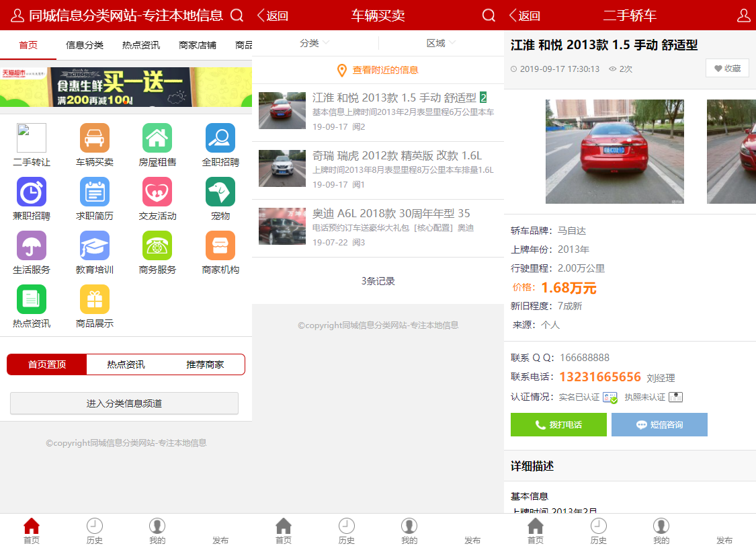The image size is (756, 546).
Task: Tap 首页 home icon in 二手轿车 screen's bottom bar
Action: pos(536,525)
